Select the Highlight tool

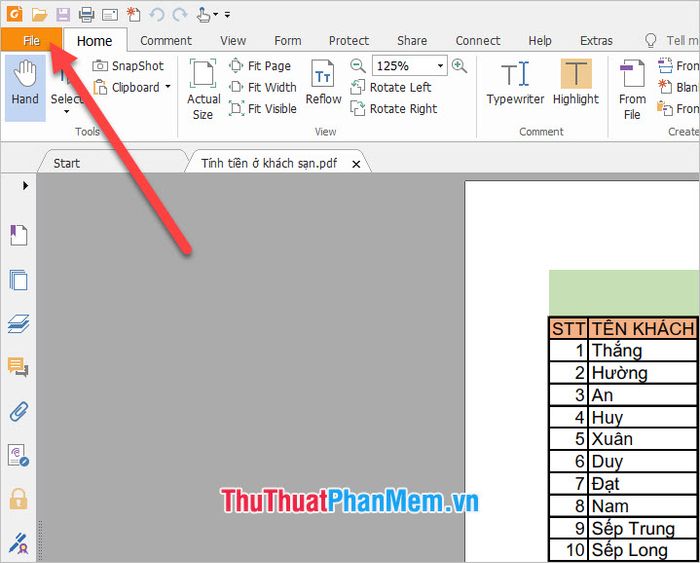click(575, 83)
